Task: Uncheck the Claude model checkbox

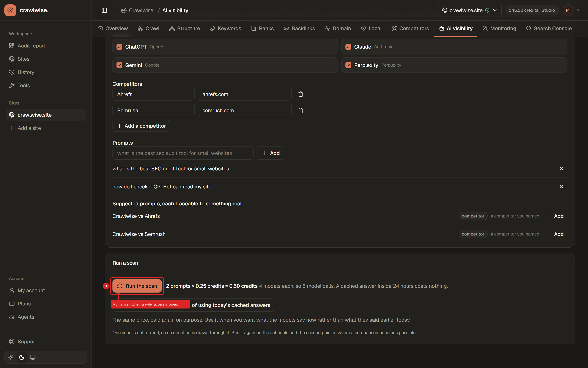Action: [x=348, y=47]
